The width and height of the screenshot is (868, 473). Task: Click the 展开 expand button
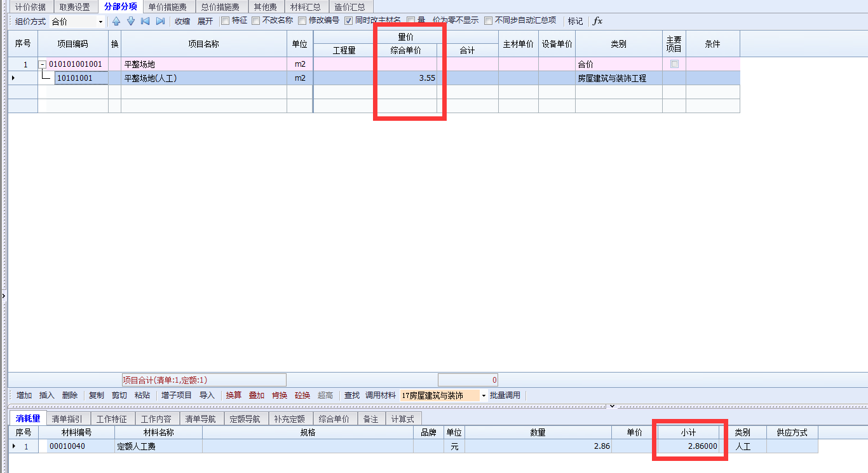pyautogui.click(x=205, y=21)
